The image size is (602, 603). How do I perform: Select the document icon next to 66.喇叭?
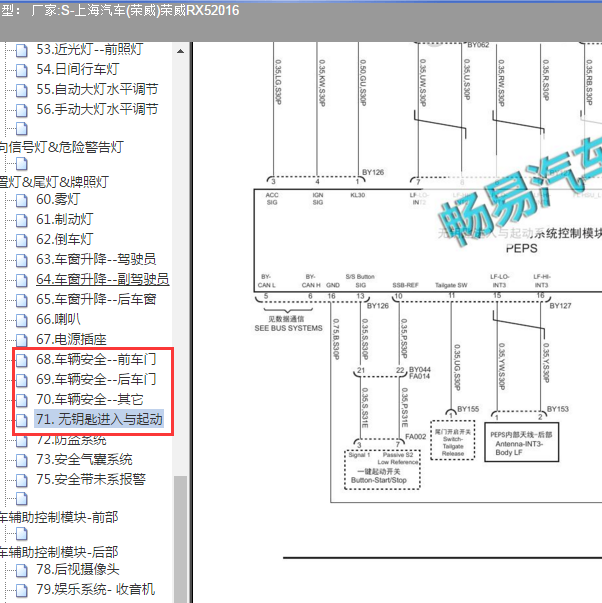pyautogui.click(x=22, y=320)
